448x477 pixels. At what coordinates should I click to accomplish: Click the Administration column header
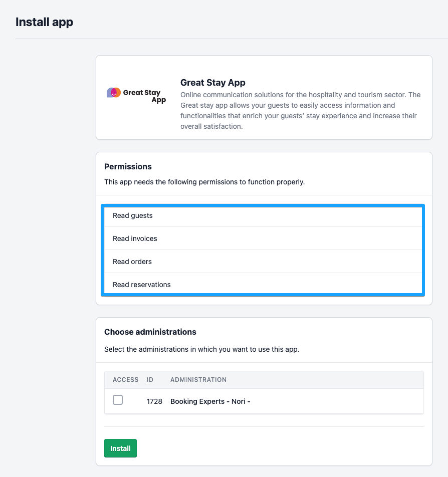[198, 380]
